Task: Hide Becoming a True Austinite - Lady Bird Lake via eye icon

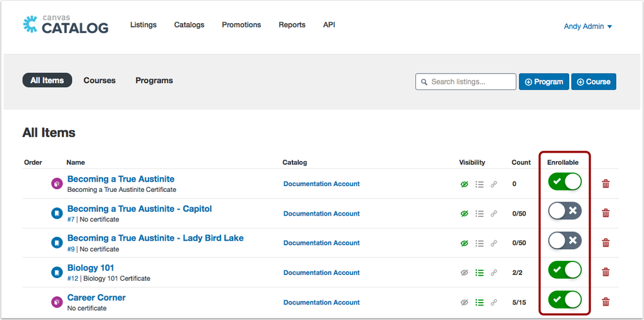Action: coord(464,243)
